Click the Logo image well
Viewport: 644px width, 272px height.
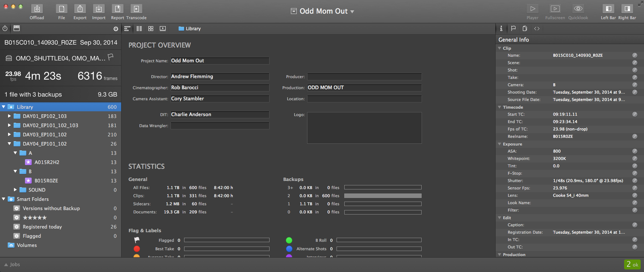click(365, 128)
